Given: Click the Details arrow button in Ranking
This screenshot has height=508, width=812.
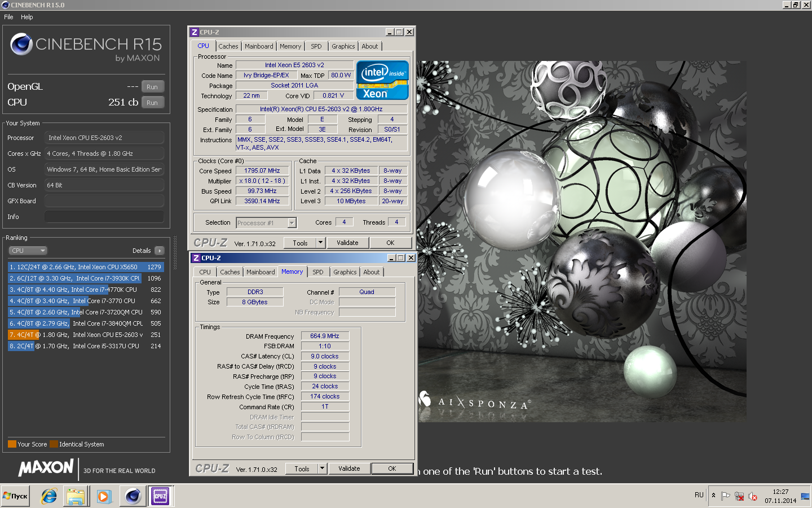Looking at the screenshot, I should click(x=160, y=251).
